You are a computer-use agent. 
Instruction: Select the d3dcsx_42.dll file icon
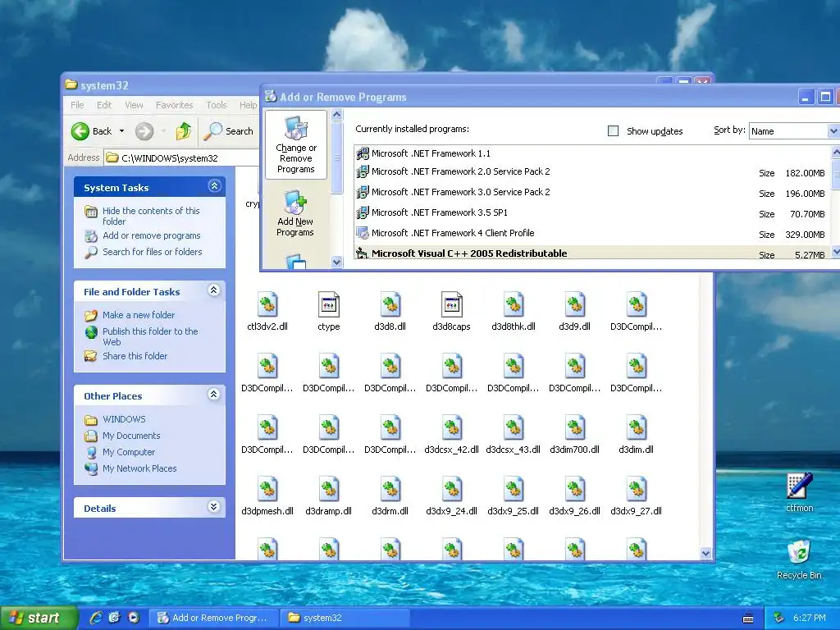[452, 428]
